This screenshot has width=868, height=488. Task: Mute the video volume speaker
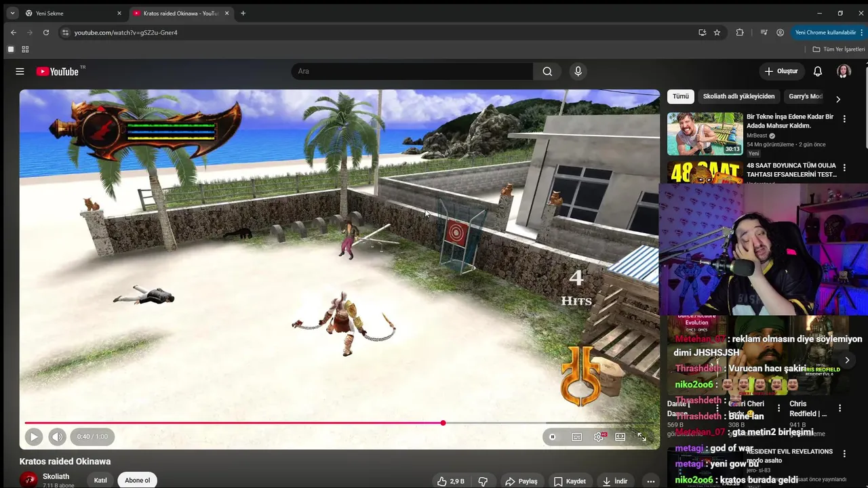(57, 437)
